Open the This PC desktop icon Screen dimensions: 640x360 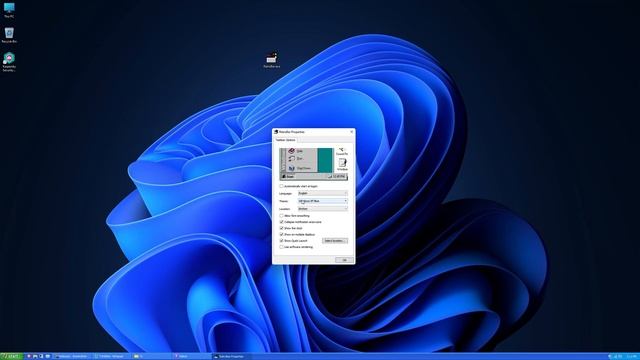[x=9, y=10]
